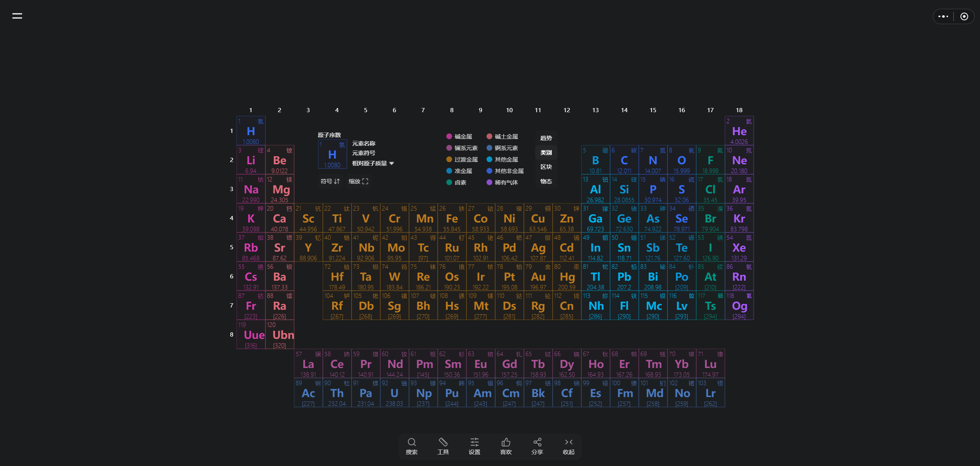Image resolution: width=980 pixels, height=466 pixels.
Task: Click the circular target icon top right
Action: tap(964, 16)
